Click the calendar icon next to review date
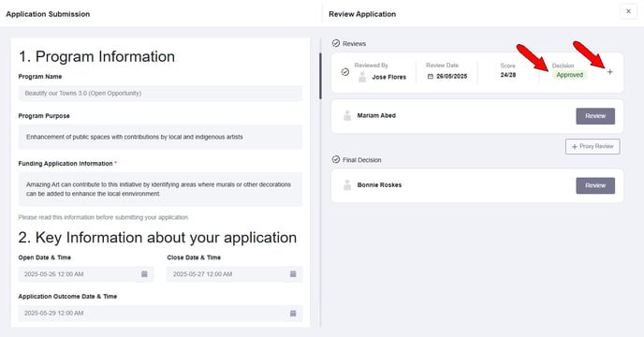Screen dimensions: 644x337 point(430,77)
